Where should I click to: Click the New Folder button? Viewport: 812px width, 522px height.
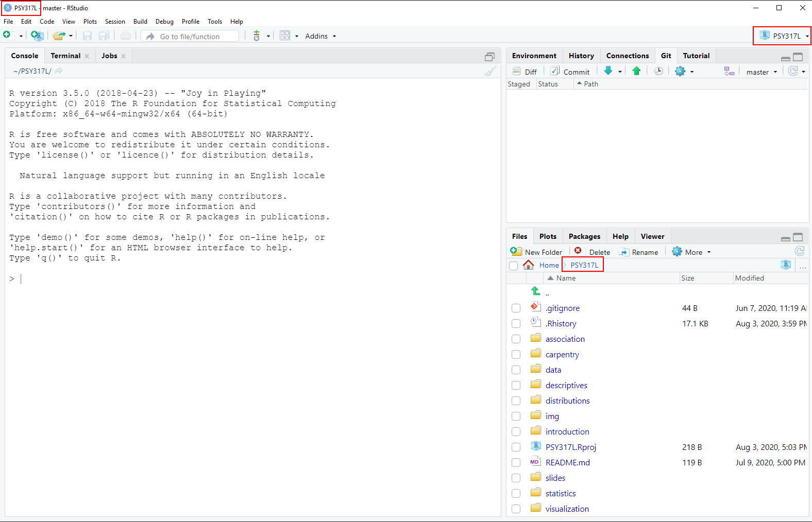pos(536,252)
